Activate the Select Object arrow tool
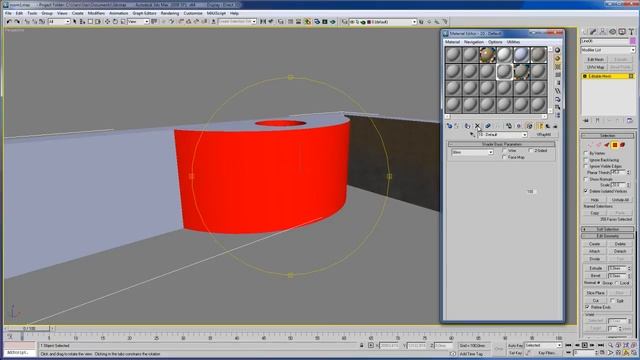 [75, 22]
